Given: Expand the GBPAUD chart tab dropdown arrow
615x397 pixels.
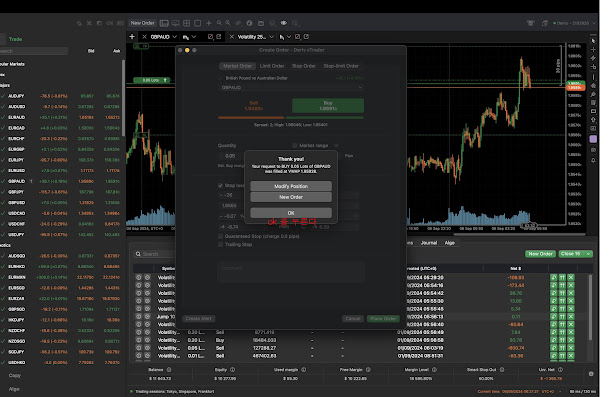Looking at the screenshot, I should [x=175, y=37].
